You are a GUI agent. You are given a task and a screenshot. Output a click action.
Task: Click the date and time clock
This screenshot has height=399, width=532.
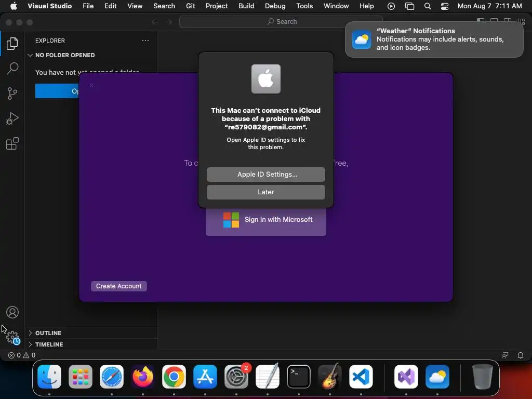pyautogui.click(x=489, y=6)
